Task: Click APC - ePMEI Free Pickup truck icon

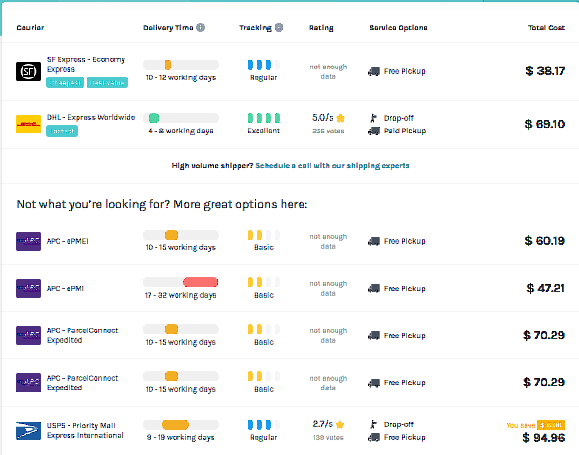Action: [374, 241]
